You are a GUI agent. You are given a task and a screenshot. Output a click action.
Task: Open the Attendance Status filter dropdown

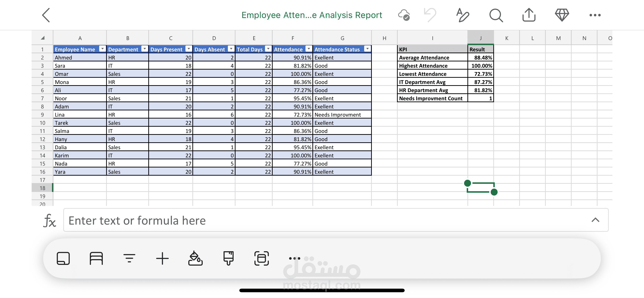pos(367,48)
